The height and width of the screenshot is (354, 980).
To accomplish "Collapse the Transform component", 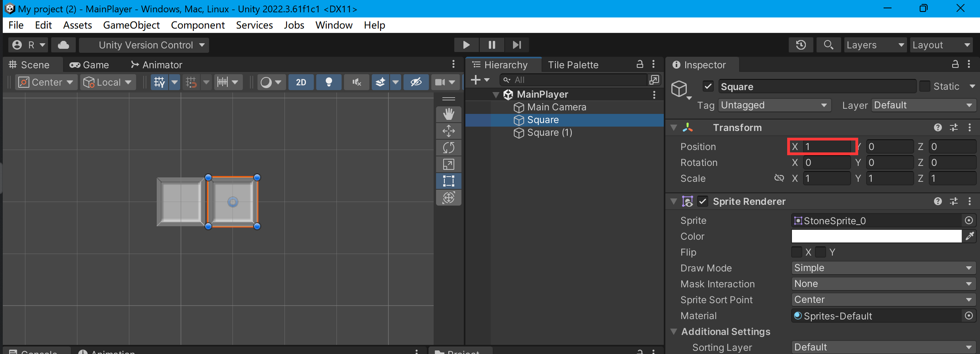I will pyautogui.click(x=674, y=127).
